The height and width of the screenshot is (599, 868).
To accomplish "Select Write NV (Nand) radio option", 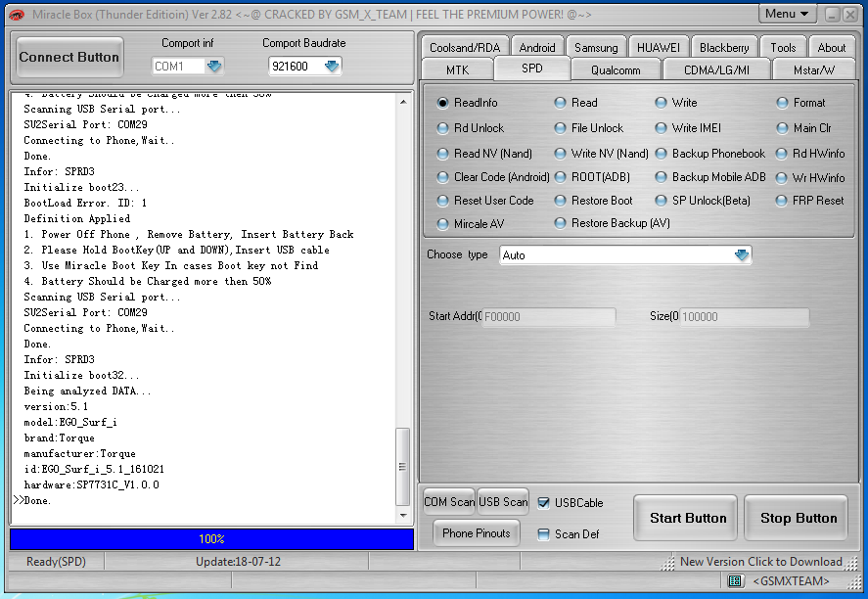I will click(x=560, y=154).
